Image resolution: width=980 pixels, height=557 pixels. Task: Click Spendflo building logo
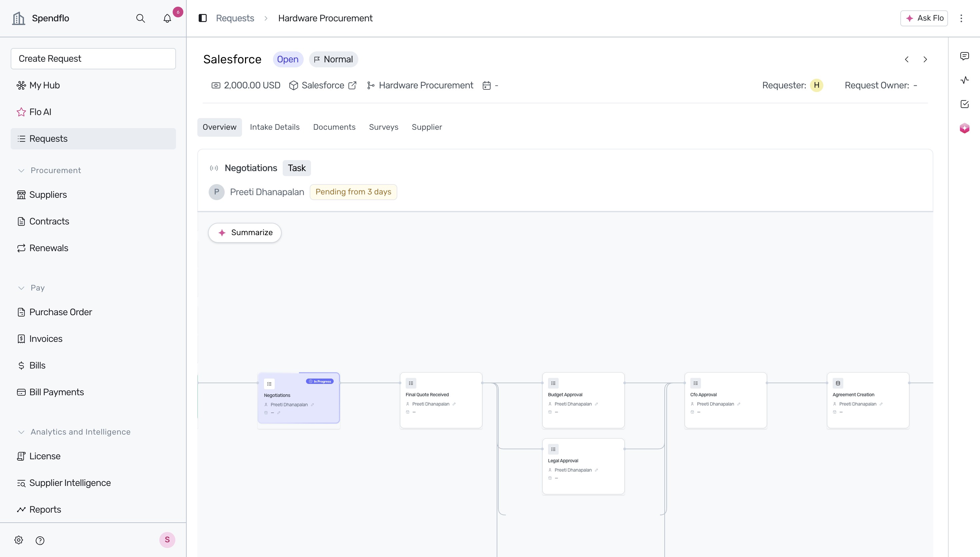click(19, 18)
